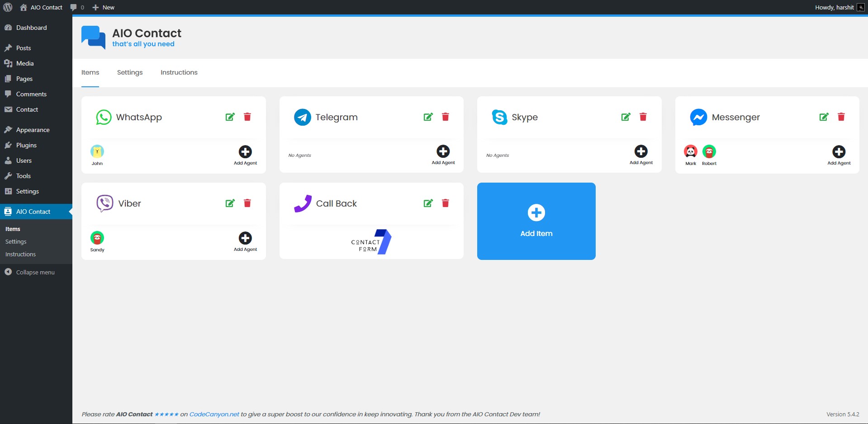Open Appearance in the sidebar
The image size is (868, 424).
(x=36, y=130)
